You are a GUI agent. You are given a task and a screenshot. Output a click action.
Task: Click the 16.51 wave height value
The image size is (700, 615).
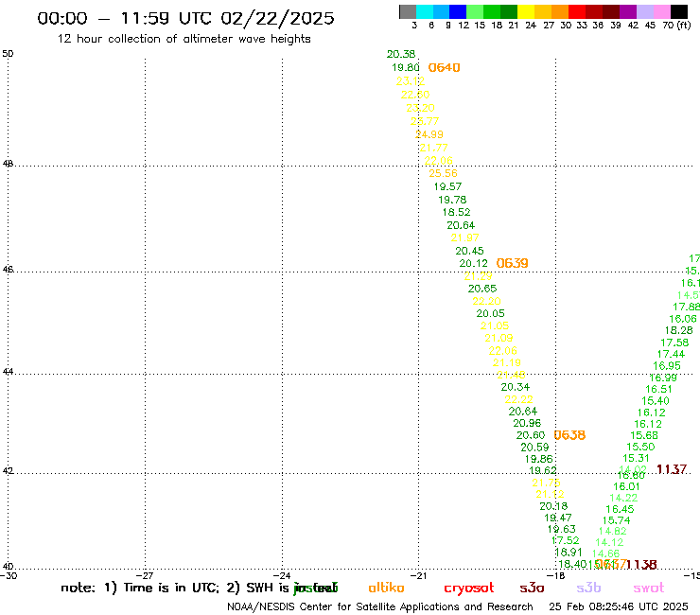[x=659, y=390]
